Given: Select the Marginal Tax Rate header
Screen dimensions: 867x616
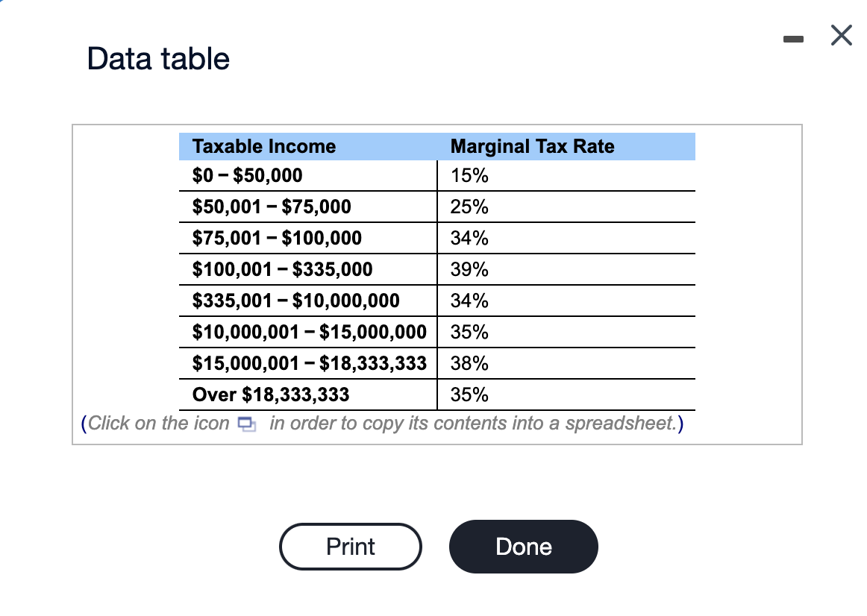Looking at the screenshot, I should pos(532,146).
